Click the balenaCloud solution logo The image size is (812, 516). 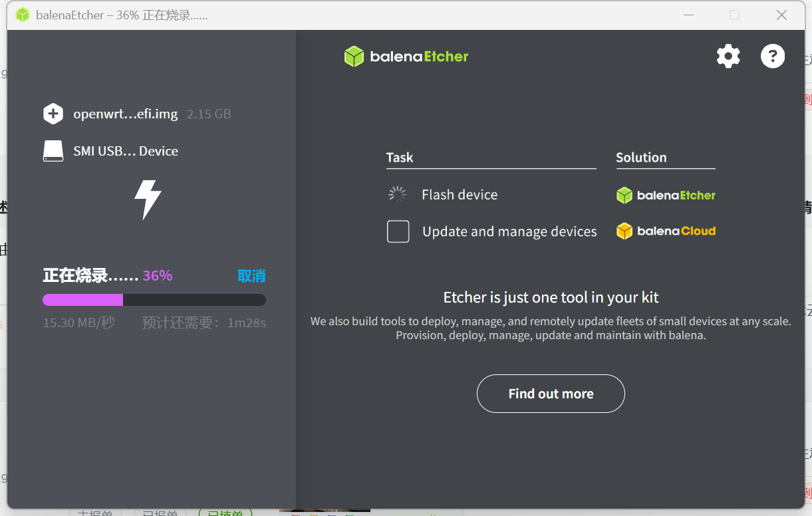tap(666, 231)
